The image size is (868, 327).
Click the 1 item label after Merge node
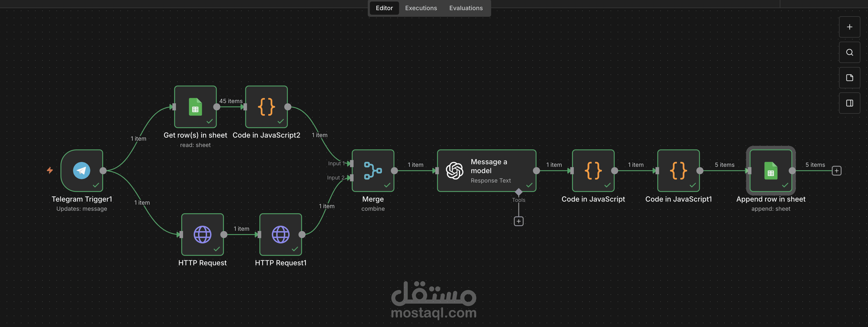pos(415,165)
